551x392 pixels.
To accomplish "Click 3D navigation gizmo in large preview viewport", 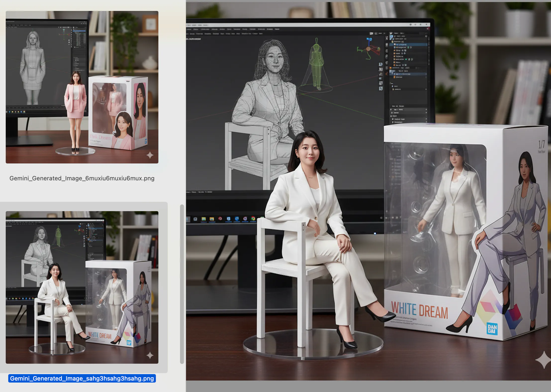I will click(x=368, y=49).
